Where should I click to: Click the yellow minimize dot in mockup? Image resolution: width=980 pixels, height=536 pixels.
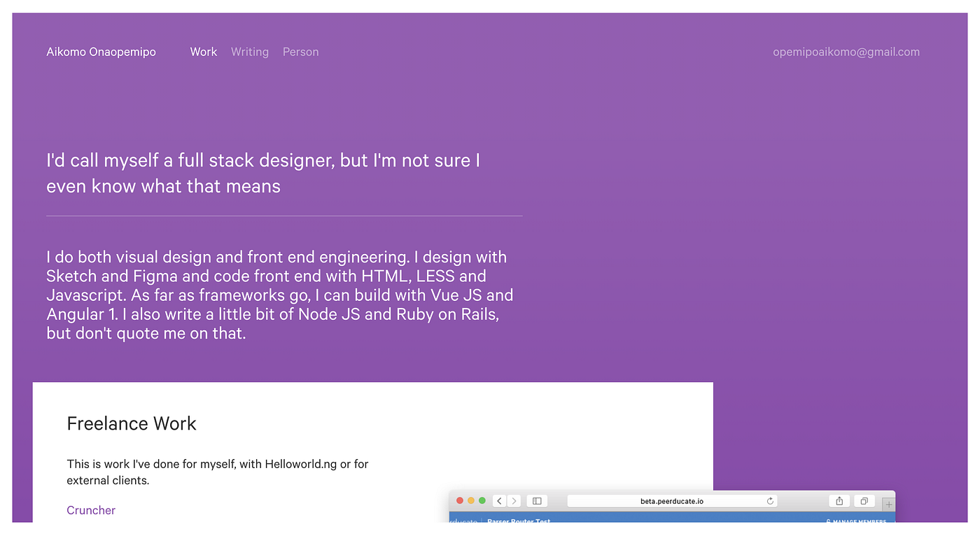click(x=471, y=501)
